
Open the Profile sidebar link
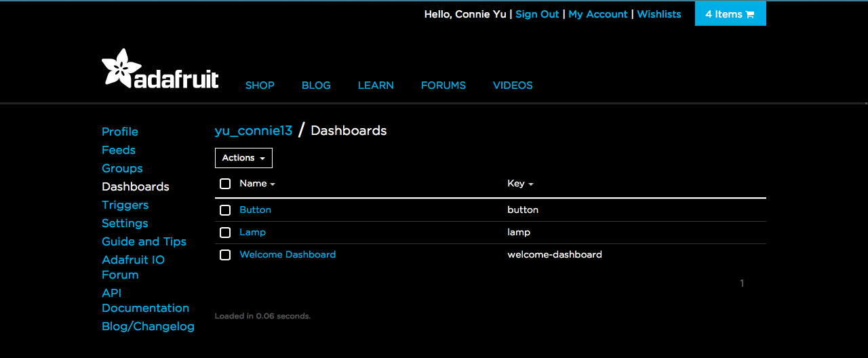pos(120,132)
